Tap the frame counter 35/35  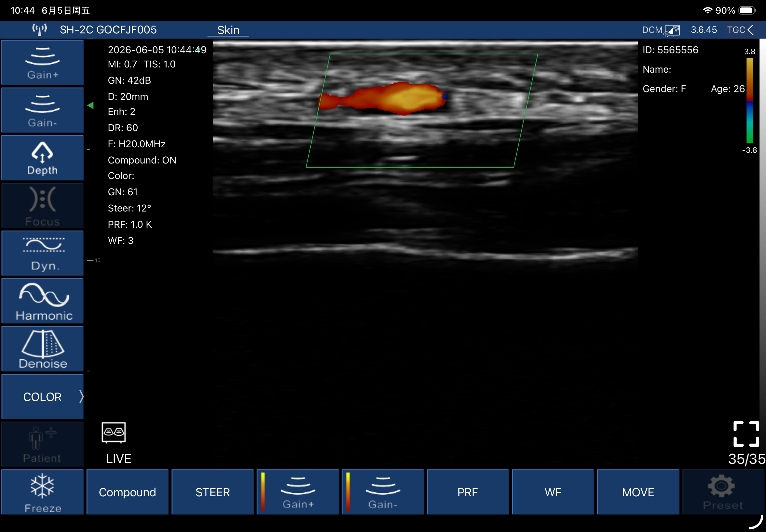747,459
